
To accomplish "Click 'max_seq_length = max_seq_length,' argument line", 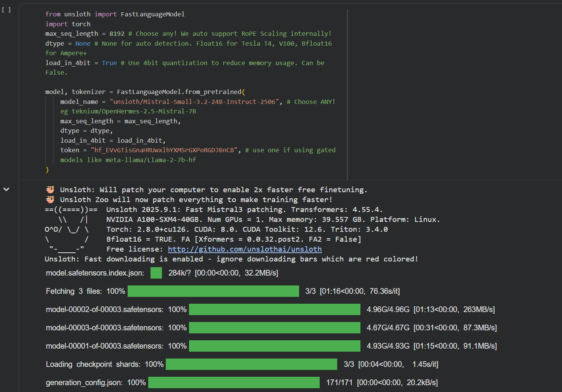I will (120, 121).
